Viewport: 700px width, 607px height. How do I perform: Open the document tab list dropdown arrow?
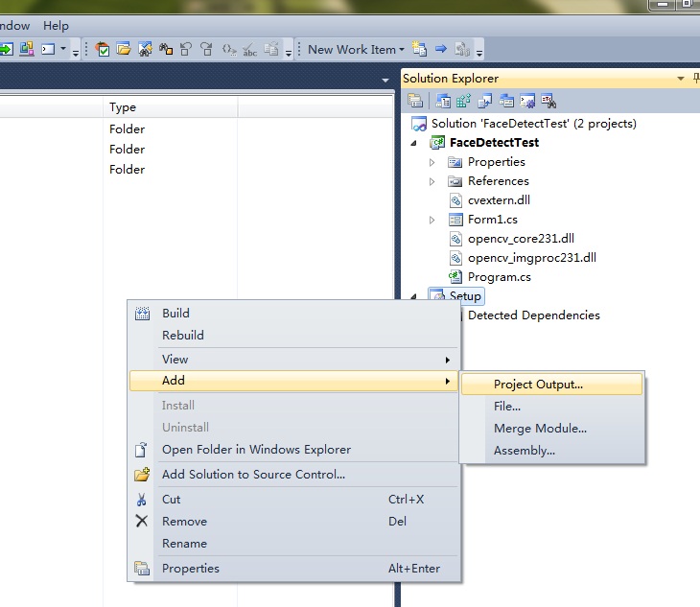click(x=385, y=81)
